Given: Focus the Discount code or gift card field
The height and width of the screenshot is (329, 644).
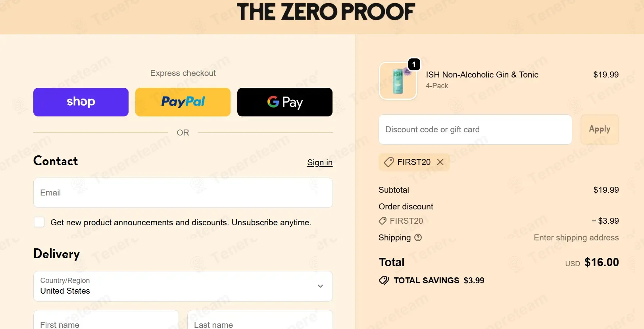Looking at the screenshot, I should (x=475, y=130).
